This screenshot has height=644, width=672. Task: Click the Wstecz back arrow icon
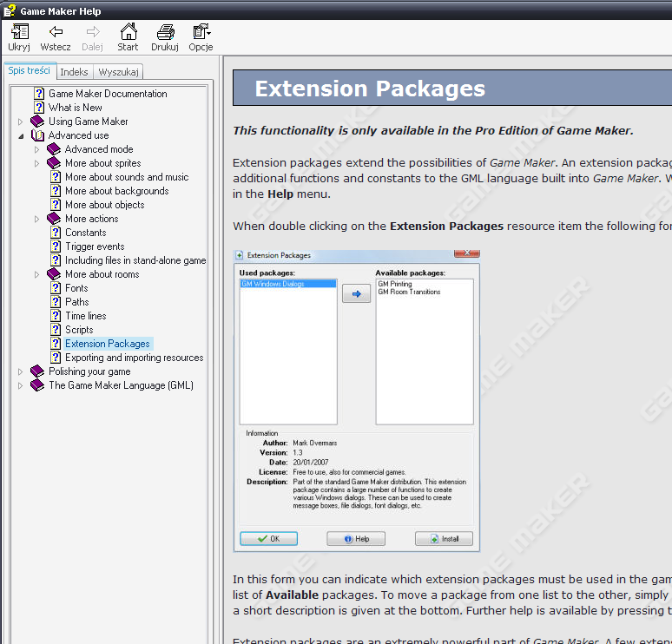pyautogui.click(x=56, y=32)
